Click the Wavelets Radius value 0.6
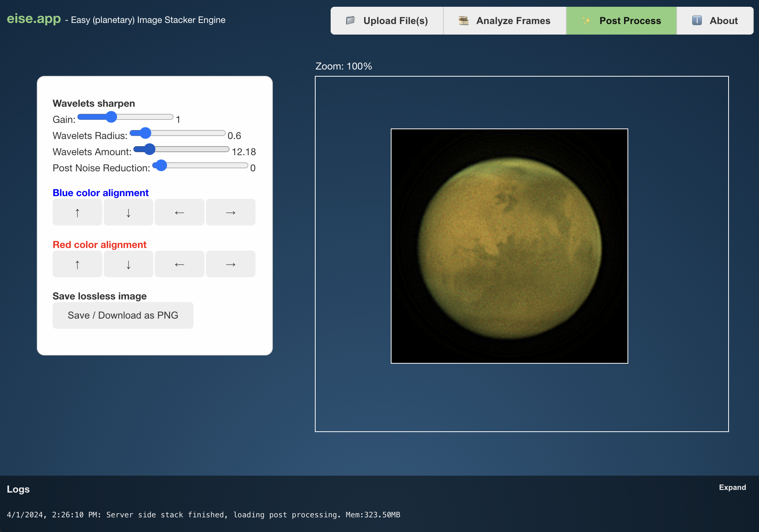This screenshot has width=759, height=532. click(234, 136)
